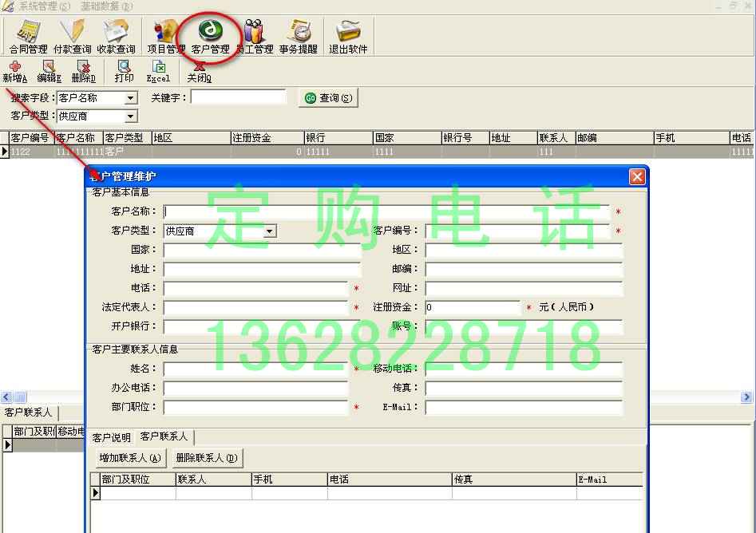The image size is (756, 533).
Task: Click 关键字 keyword input field
Action: 238,97
